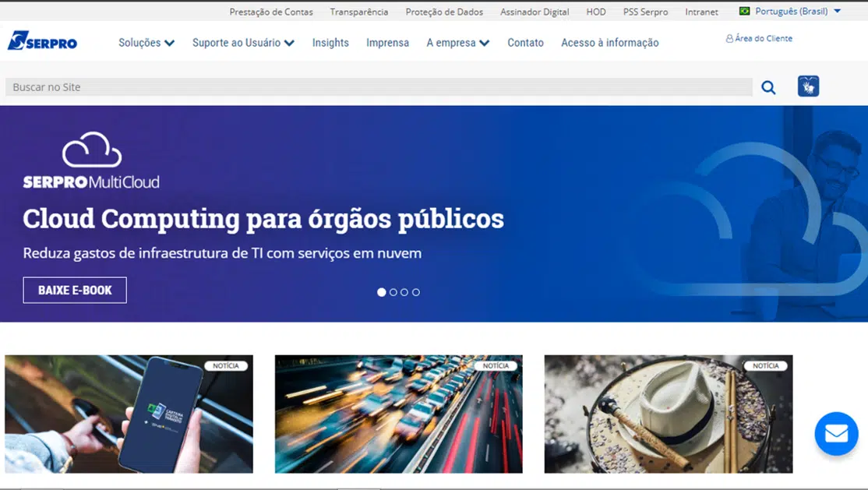Open the phone digital wallet news thumbnail
Image resolution: width=868 pixels, height=490 pixels.
pos(129,414)
